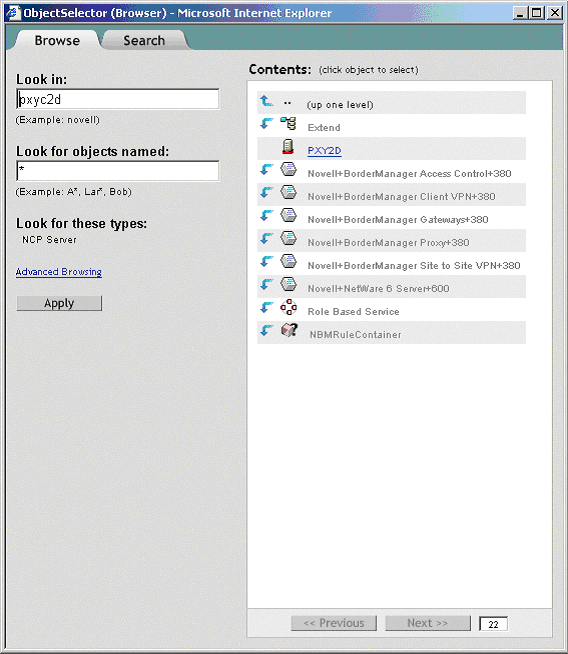Click the BorderManager Proxy+380 license icon
The width and height of the screenshot is (568, 654).
click(x=288, y=239)
